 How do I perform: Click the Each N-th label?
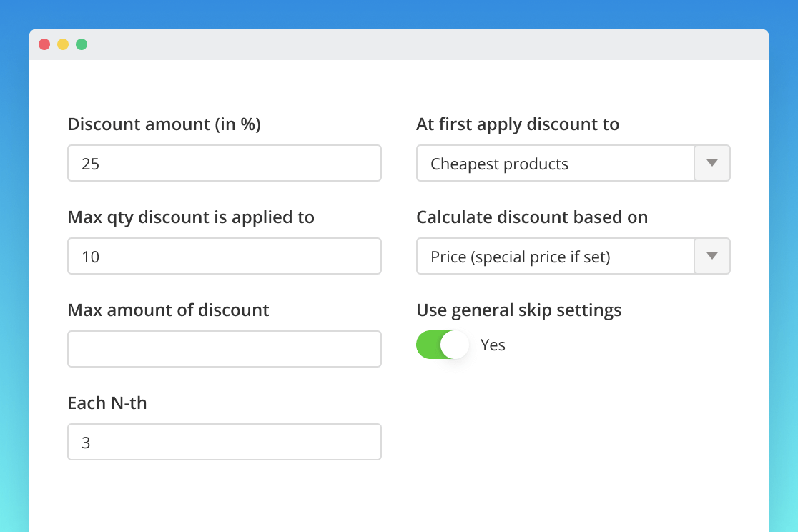(107, 403)
